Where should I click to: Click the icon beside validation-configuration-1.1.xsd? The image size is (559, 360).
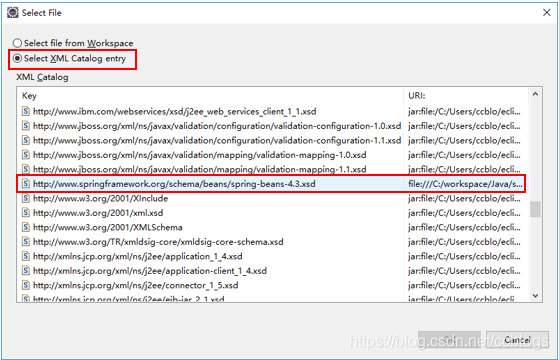pos(26,140)
